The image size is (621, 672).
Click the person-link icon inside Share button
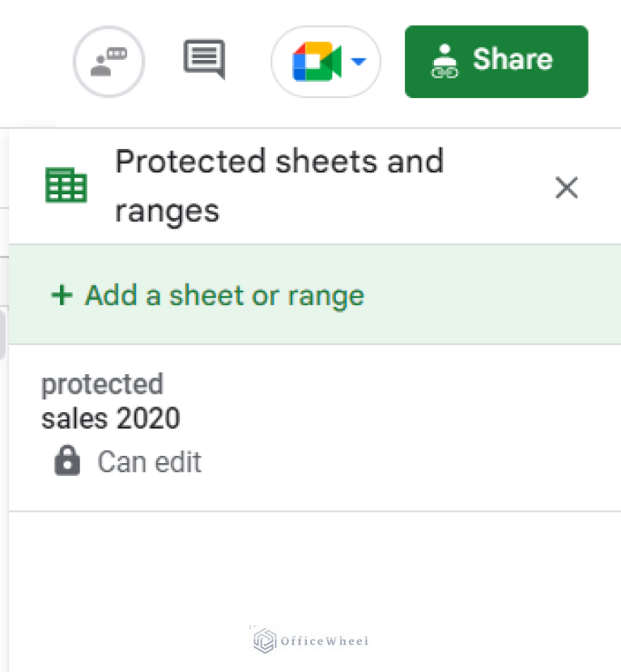(444, 61)
